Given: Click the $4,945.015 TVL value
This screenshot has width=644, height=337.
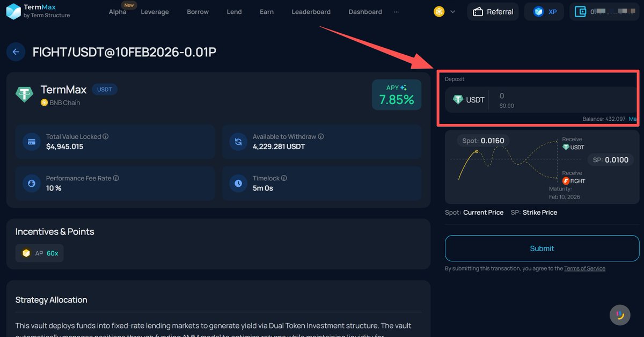Looking at the screenshot, I should (x=64, y=146).
